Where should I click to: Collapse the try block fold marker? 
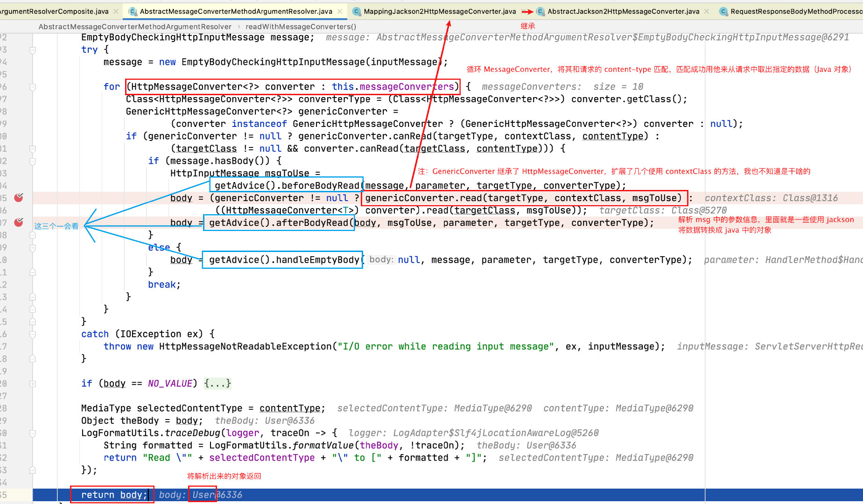pyautogui.click(x=33, y=49)
